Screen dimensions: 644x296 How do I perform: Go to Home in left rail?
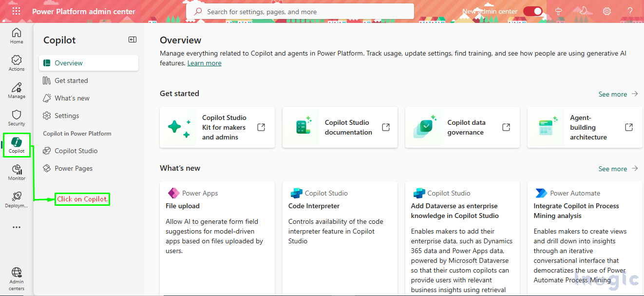click(17, 36)
